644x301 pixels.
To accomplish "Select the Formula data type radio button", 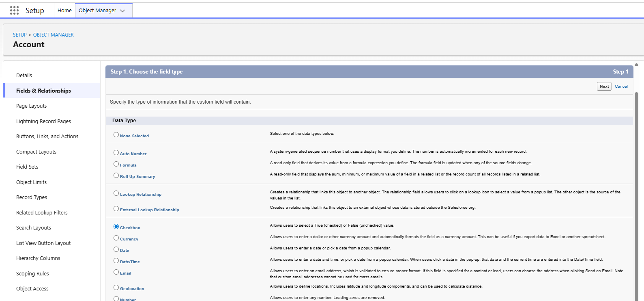I will [116, 164].
